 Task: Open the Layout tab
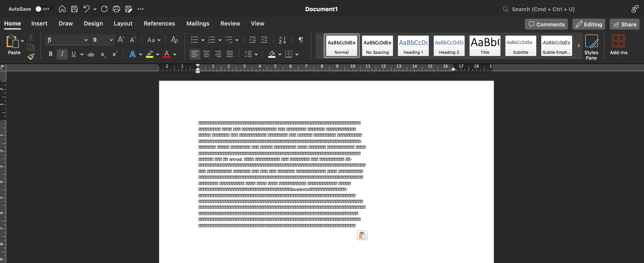(x=123, y=24)
